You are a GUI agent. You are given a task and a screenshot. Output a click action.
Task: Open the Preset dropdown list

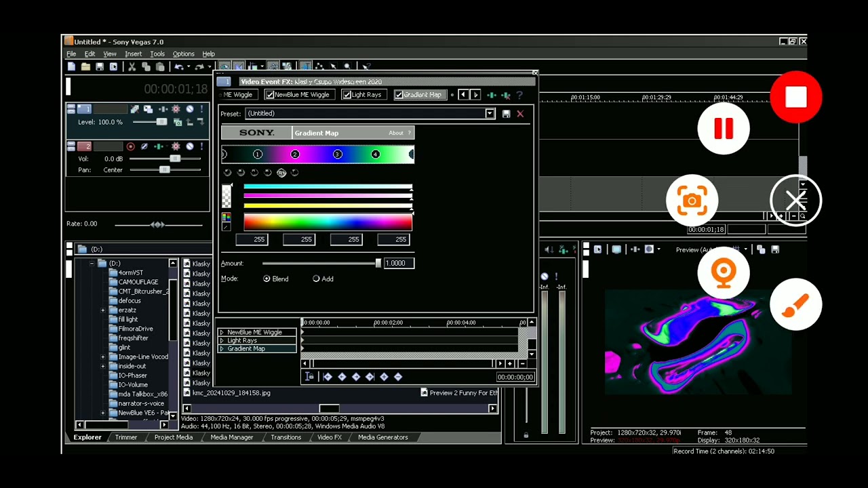[490, 114]
